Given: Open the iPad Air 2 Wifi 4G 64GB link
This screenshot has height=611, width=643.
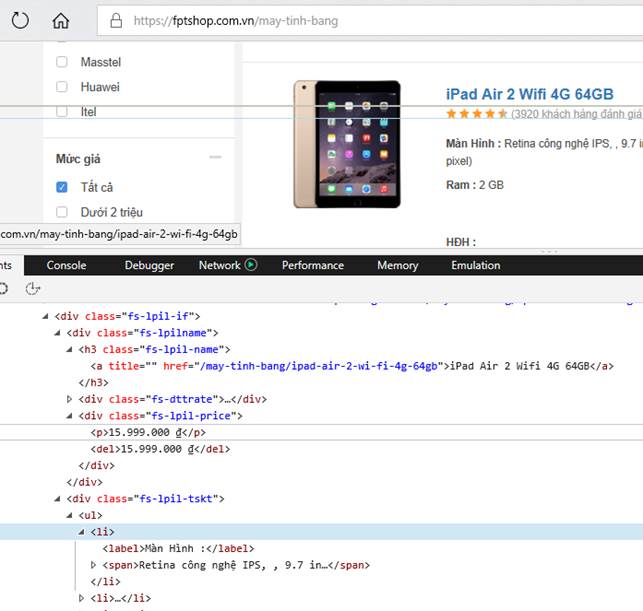Looking at the screenshot, I should (x=529, y=94).
